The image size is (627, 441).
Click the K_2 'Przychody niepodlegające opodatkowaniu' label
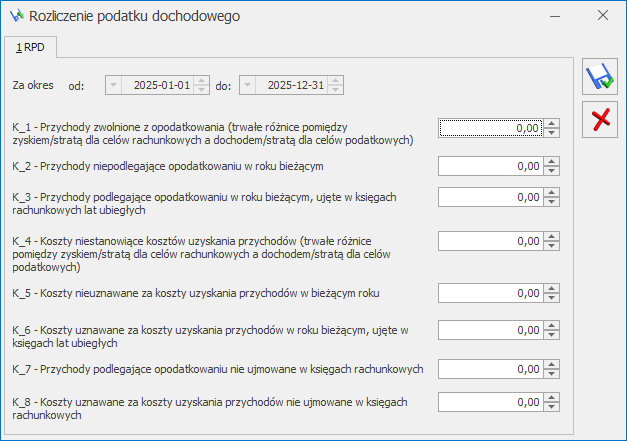[x=168, y=166]
